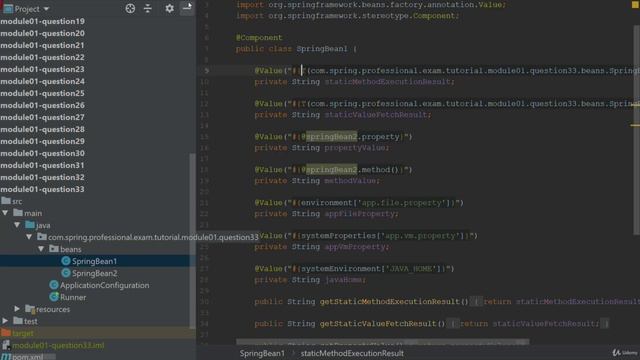Screen dimensions: 640x360
Task: Collapse the beans package
Action: click(x=41, y=249)
